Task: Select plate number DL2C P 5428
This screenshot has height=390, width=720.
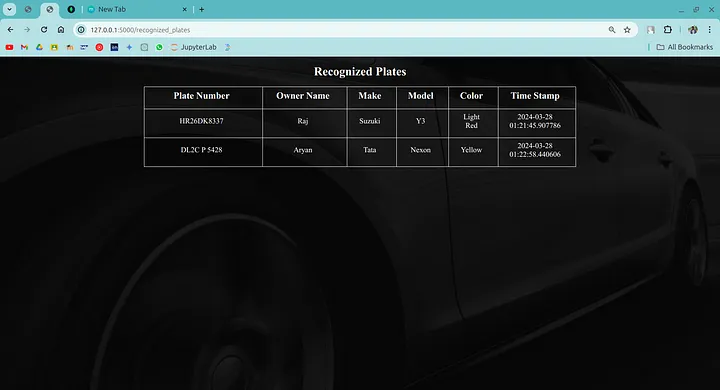Action: pyautogui.click(x=201, y=150)
